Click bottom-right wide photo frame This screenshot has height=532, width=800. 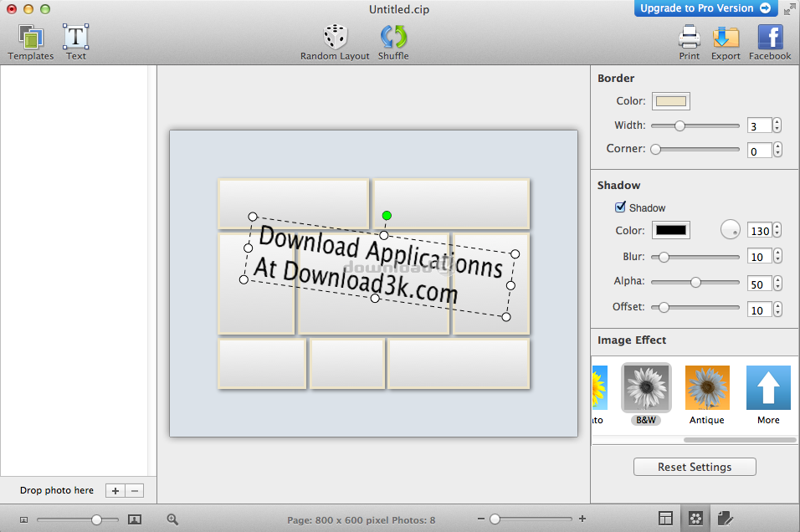tap(459, 364)
